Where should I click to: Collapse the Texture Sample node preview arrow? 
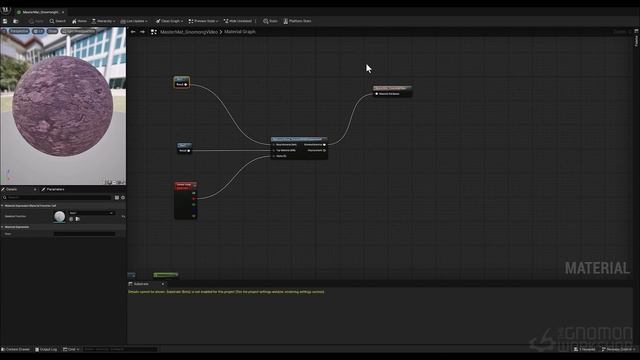194,186
